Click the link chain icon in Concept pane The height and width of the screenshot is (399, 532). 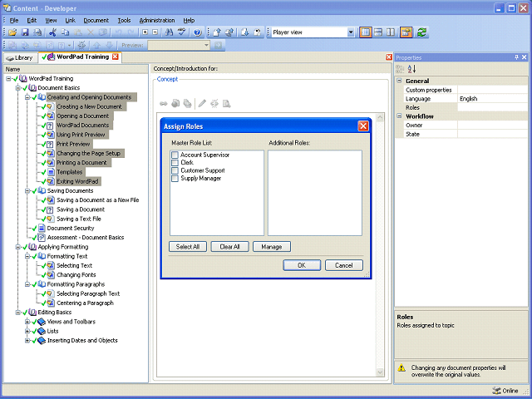(164, 103)
